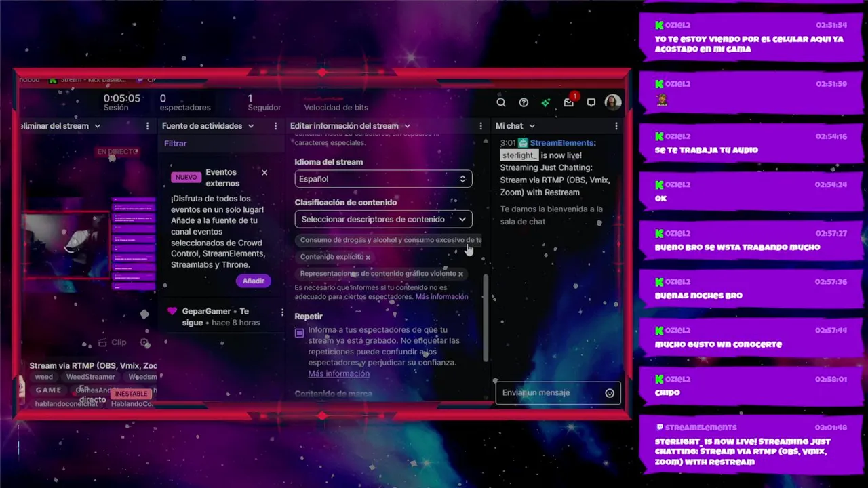
Task: Click the Clasificación de contenido label
Action: pyautogui.click(x=346, y=203)
